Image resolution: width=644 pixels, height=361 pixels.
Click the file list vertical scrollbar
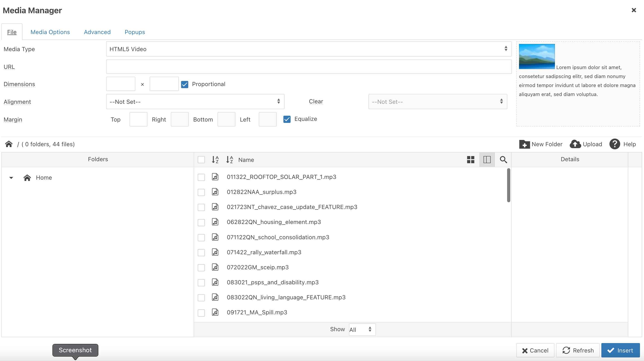click(508, 185)
